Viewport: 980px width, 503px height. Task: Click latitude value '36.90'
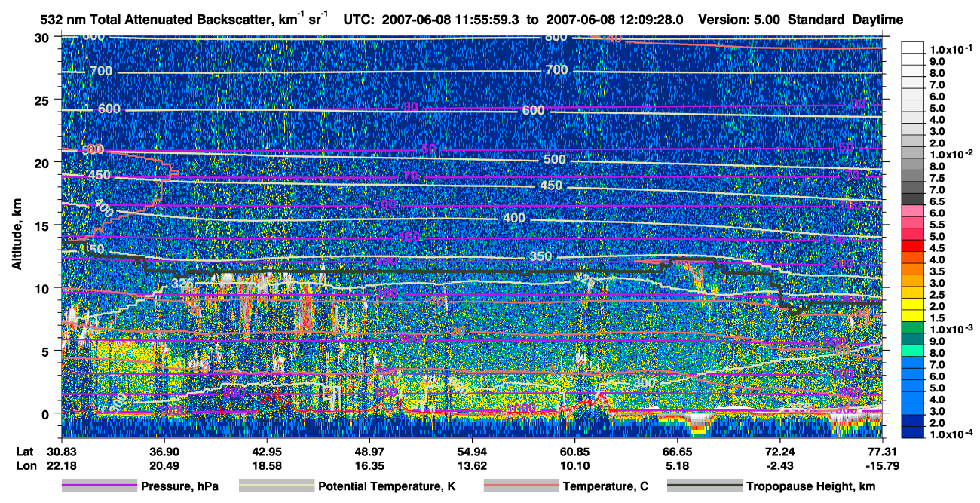(x=164, y=450)
